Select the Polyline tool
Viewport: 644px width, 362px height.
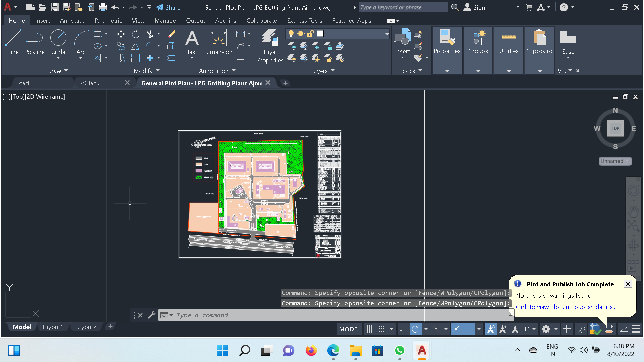[x=34, y=42]
